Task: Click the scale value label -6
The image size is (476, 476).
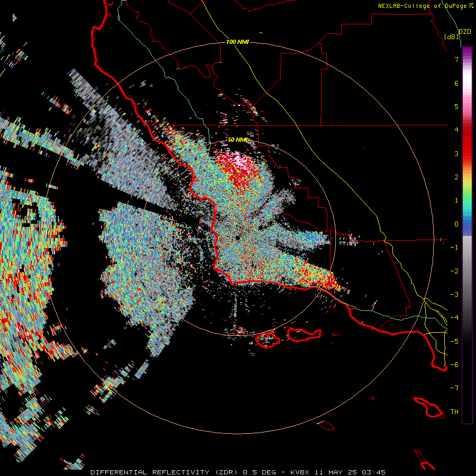Action: tap(454, 365)
